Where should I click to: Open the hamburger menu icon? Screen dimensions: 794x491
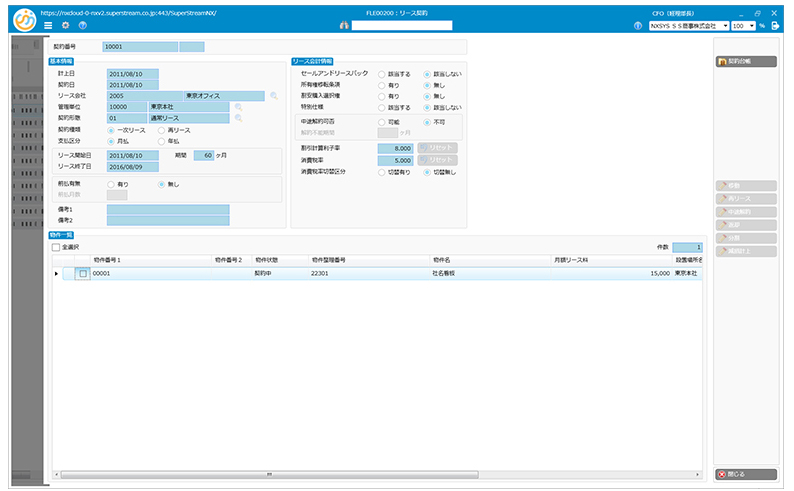(x=48, y=25)
